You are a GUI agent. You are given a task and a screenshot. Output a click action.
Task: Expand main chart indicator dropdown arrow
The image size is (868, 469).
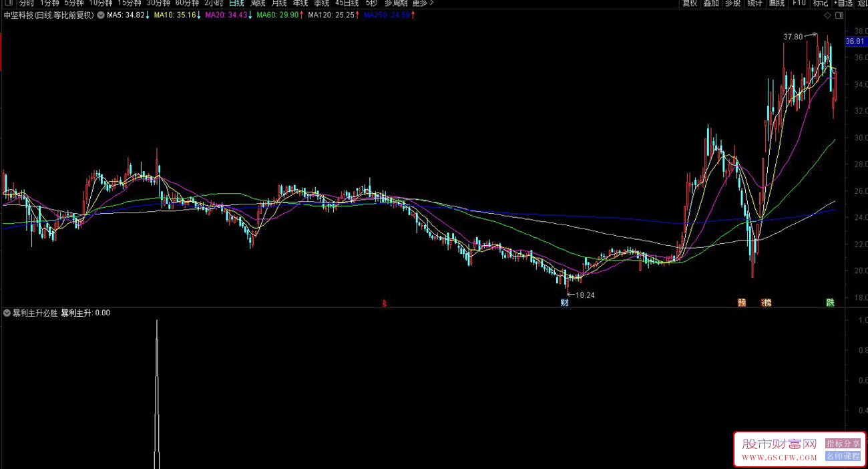click(101, 15)
